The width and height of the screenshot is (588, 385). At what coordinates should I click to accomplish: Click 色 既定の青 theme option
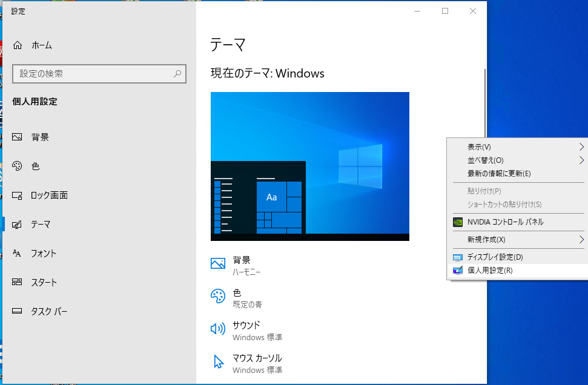[x=236, y=298]
